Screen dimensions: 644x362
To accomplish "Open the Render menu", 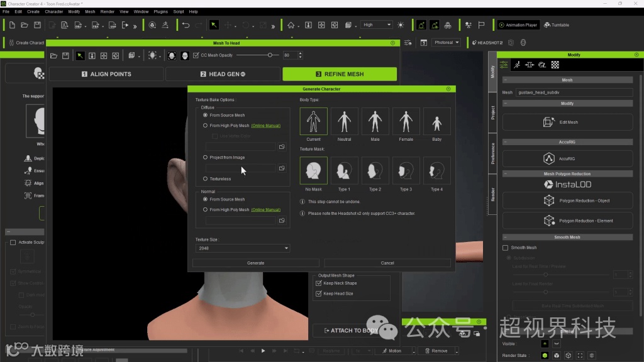I will click(x=107, y=12).
